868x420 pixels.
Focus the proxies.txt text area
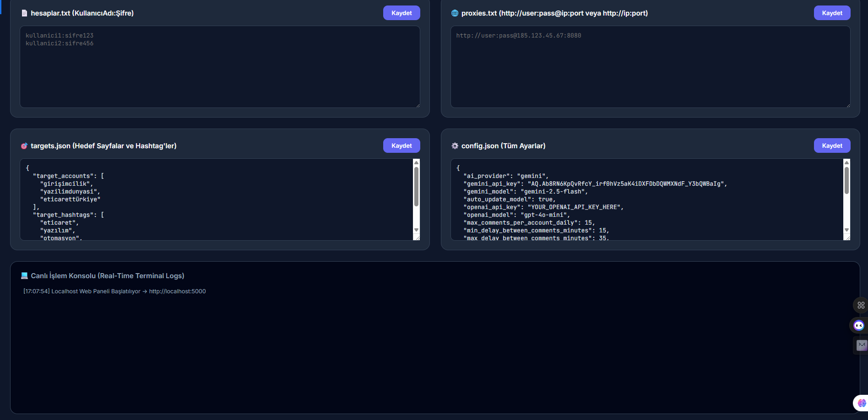(x=650, y=67)
